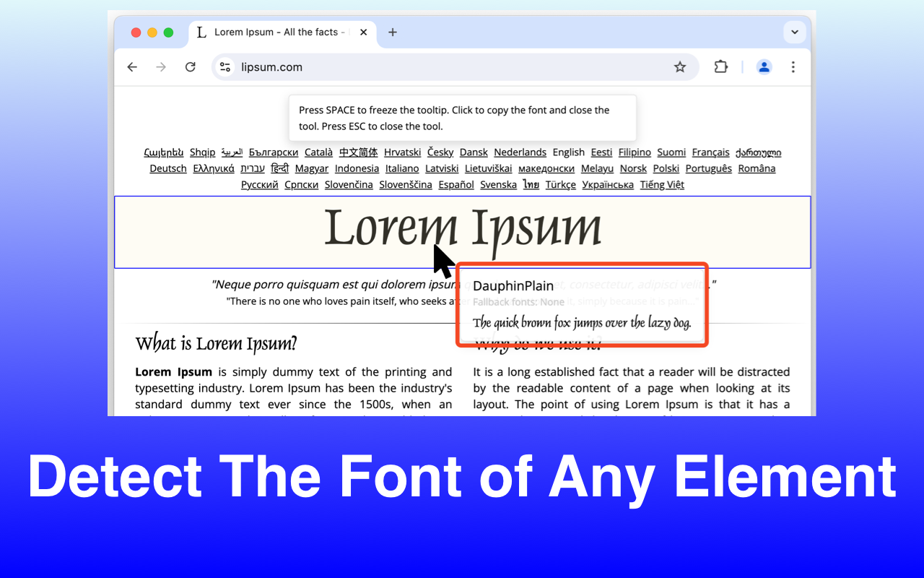Viewport: 924px width, 578px height.
Task: Click the 'Press SPACE to freeze' hint box
Action: point(463,118)
